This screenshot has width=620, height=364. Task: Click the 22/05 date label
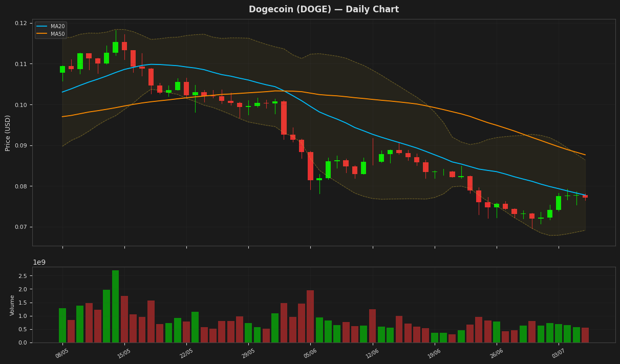coord(186,353)
